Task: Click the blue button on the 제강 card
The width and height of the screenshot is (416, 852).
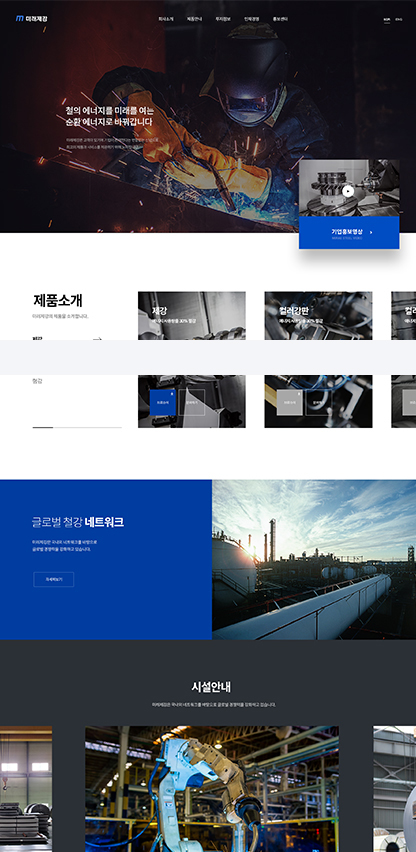Action: pyautogui.click(x=163, y=402)
